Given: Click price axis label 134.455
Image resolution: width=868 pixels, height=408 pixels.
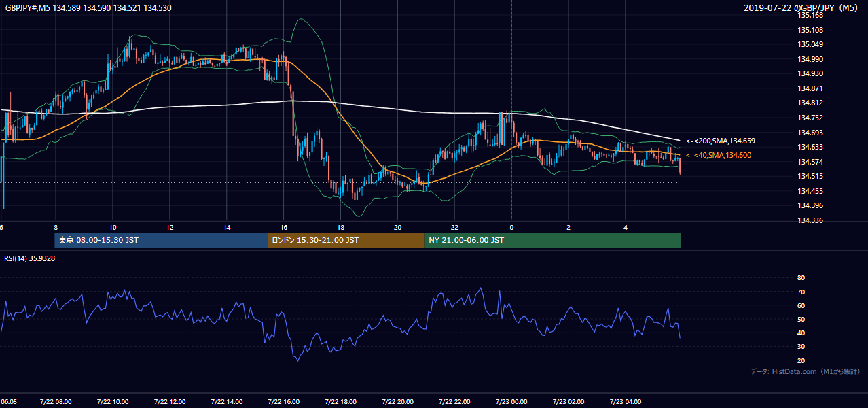Looking at the screenshot, I should [x=810, y=191].
